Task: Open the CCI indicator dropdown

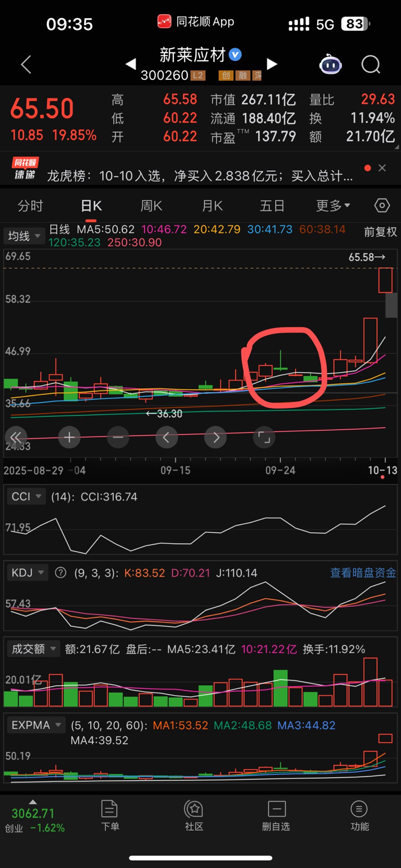Action: [26, 497]
